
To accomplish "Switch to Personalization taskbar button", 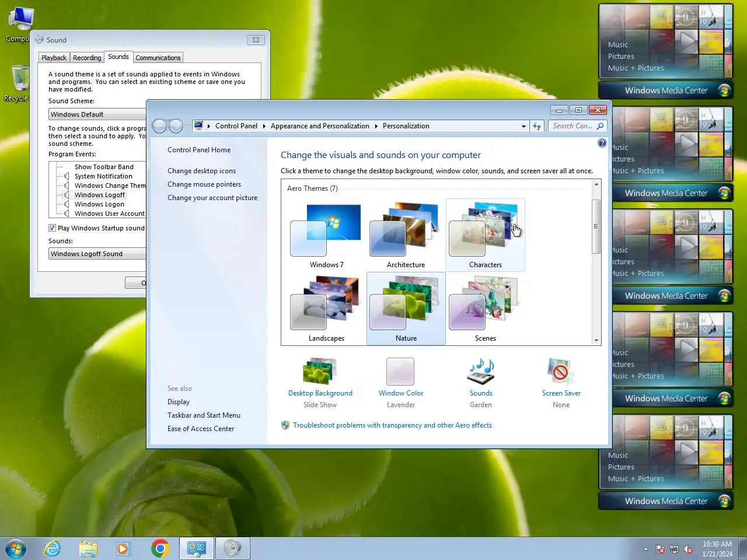I will click(197, 548).
